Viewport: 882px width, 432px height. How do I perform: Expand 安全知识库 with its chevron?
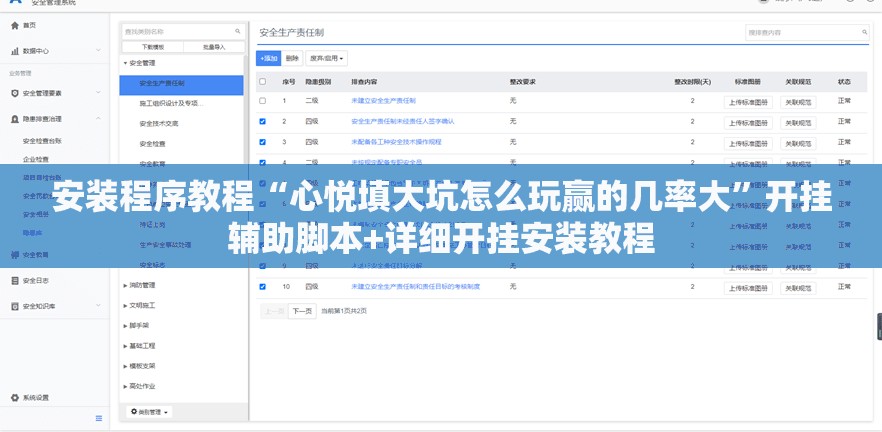point(98,306)
